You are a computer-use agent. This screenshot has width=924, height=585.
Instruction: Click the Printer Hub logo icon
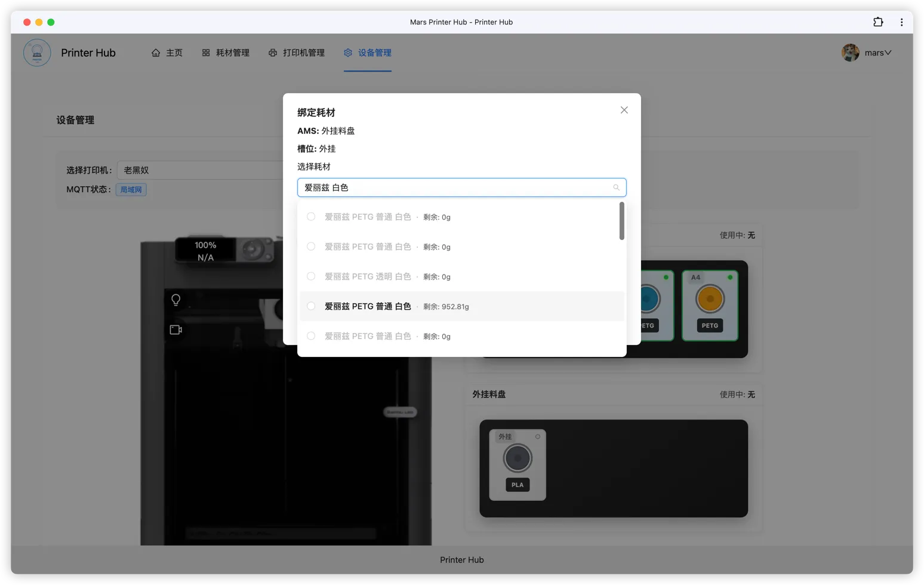point(37,53)
